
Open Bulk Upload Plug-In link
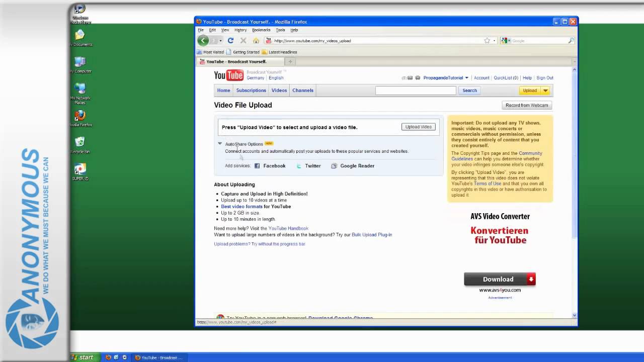tap(372, 235)
